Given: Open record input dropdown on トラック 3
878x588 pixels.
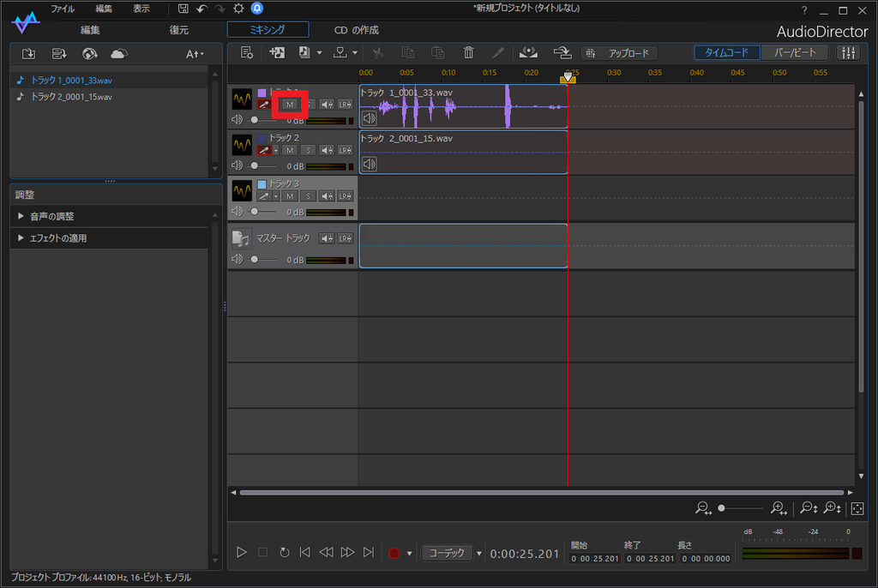Looking at the screenshot, I should [276, 196].
